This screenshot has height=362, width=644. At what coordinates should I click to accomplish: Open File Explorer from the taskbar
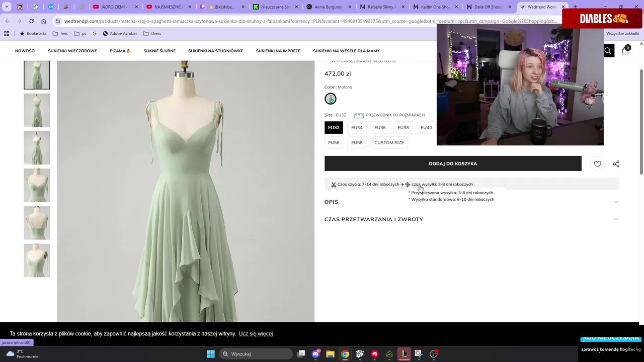point(330,354)
